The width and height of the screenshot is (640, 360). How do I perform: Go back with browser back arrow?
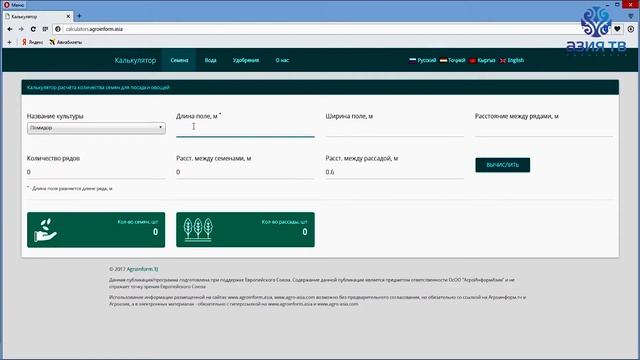tap(10, 29)
